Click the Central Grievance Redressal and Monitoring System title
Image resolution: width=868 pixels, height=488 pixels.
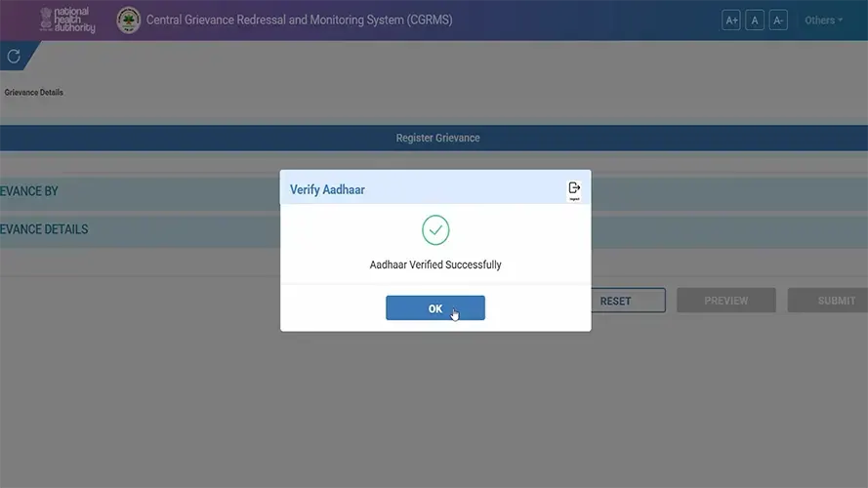[299, 20]
